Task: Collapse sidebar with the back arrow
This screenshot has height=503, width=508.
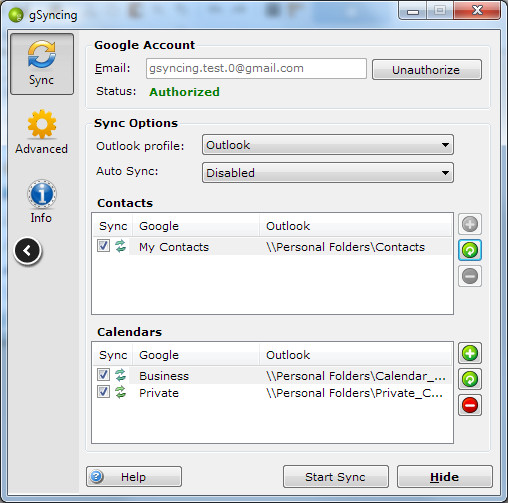Action: 28,251
